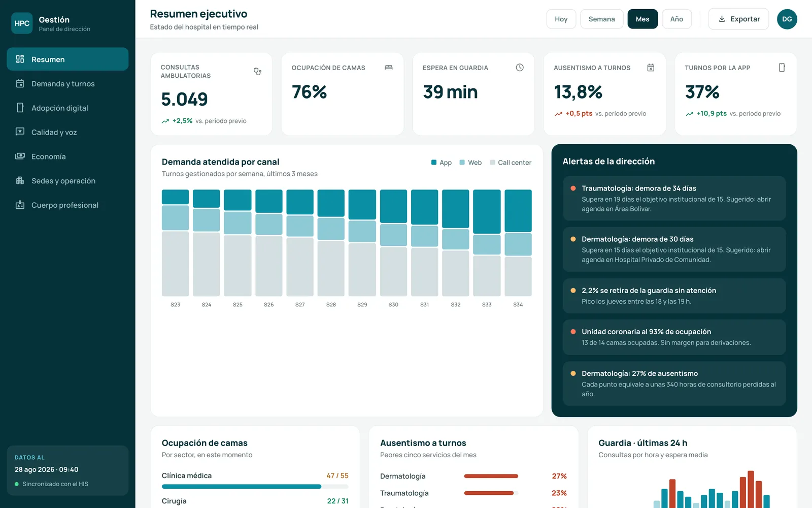The height and width of the screenshot is (508, 812).
Task: Click the Demanda y turnos calendar icon
Action: click(x=20, y=83)
